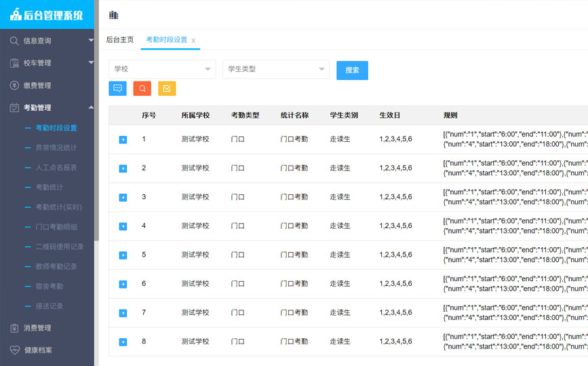Click the bus icon beside 校车管理

point(14,63)
